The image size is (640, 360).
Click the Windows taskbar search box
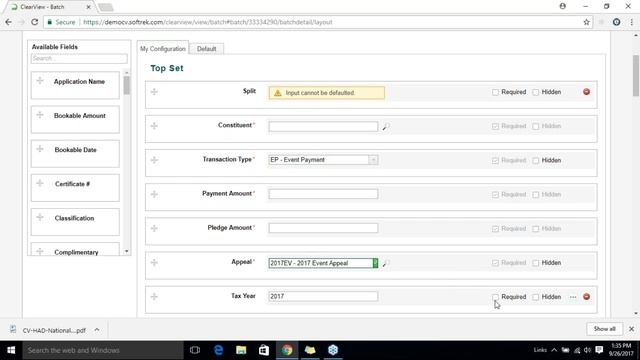[x=103, y=350]
